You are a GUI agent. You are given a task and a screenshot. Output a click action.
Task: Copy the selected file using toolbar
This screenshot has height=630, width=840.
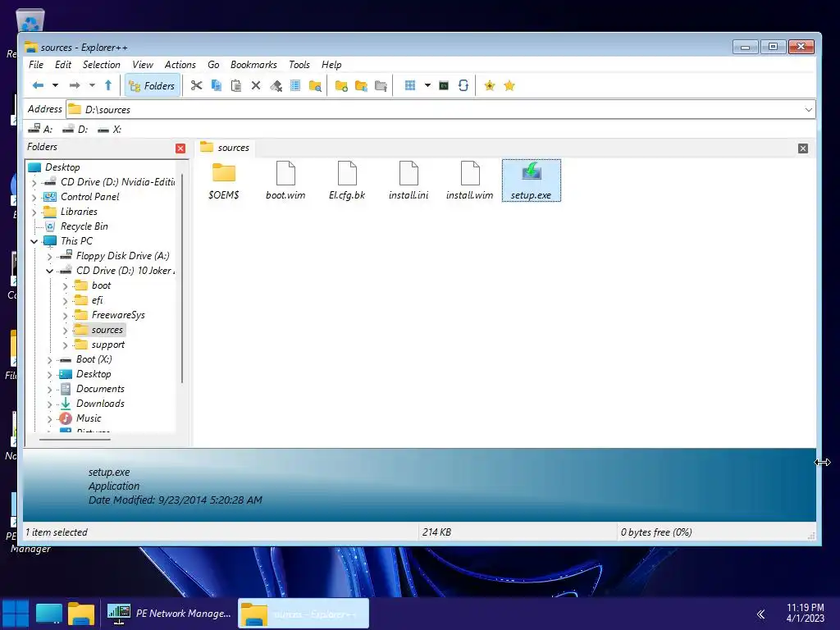[217, 85]
